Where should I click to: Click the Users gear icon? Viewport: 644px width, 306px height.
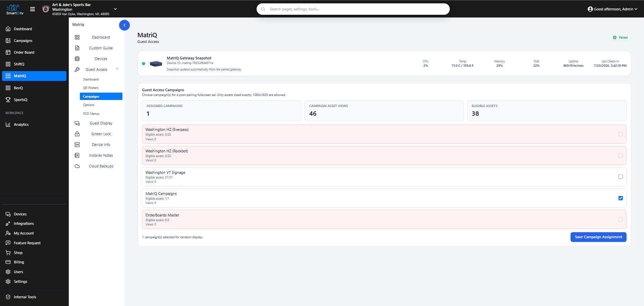tap(8, 272)
